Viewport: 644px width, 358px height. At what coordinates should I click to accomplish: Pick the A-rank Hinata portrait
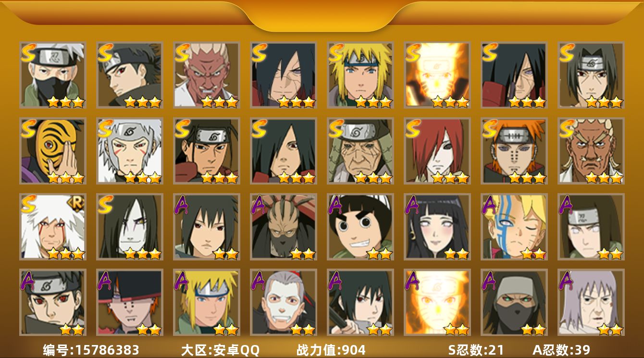coord(437,226)
